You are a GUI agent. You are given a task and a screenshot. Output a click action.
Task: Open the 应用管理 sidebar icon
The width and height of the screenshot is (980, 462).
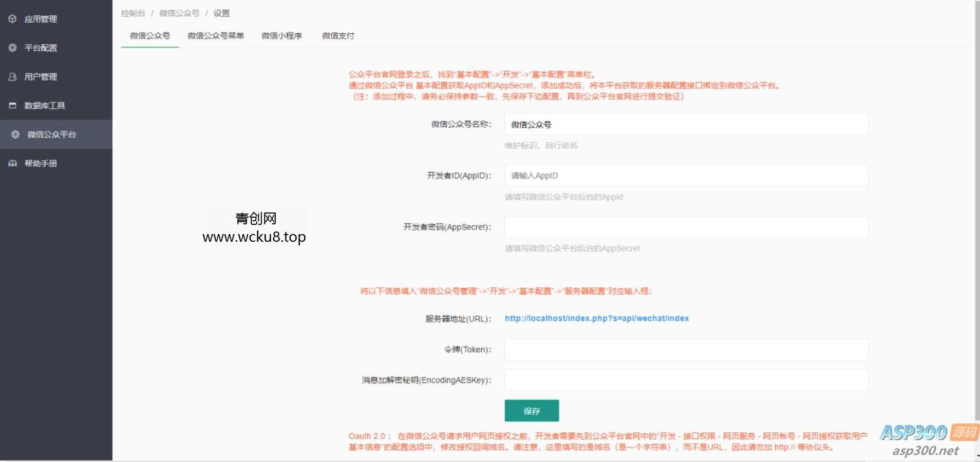pos(12,19)
